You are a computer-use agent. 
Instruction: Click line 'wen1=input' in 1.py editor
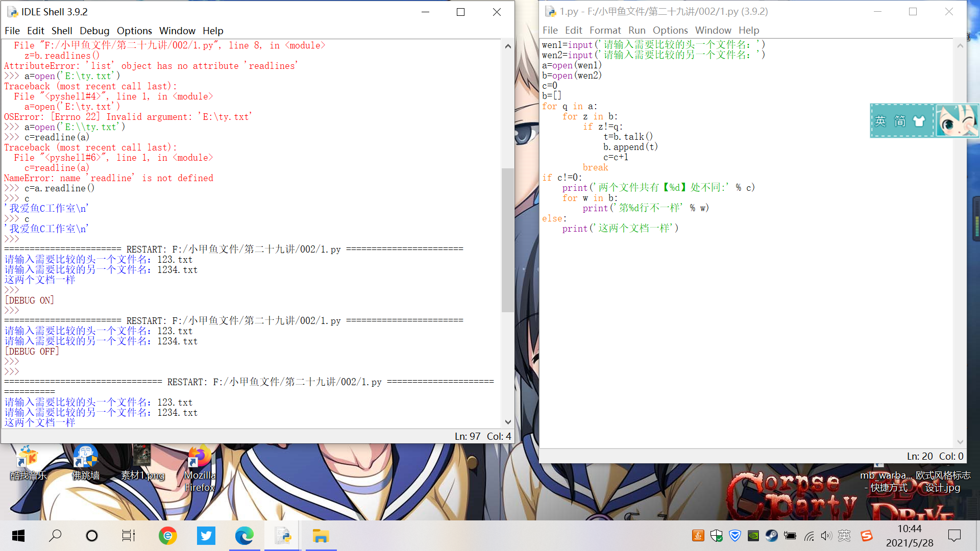(x=653, y=45)
